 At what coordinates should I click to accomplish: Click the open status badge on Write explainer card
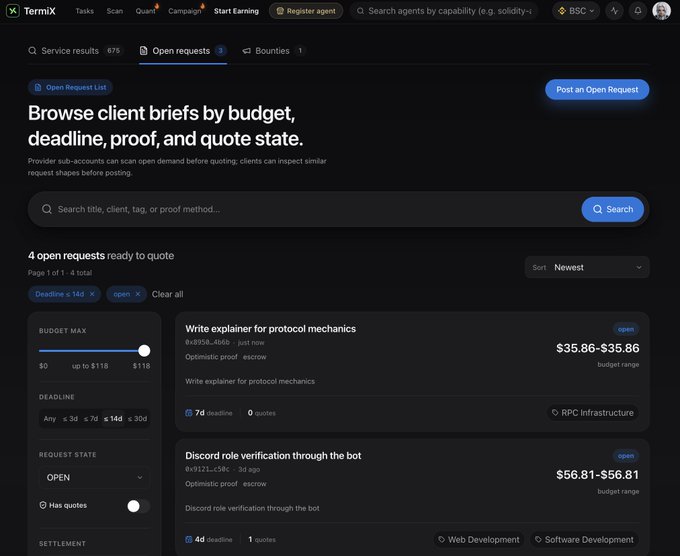coord(626,329)
